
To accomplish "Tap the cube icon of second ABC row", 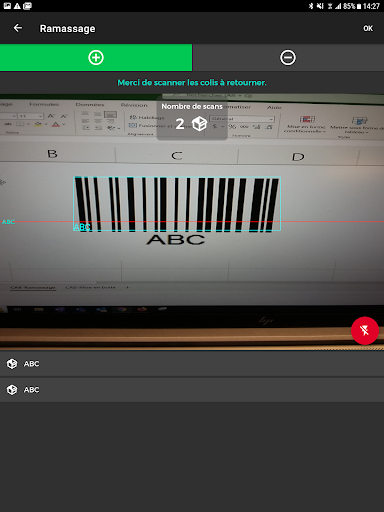I will [12, 390].
